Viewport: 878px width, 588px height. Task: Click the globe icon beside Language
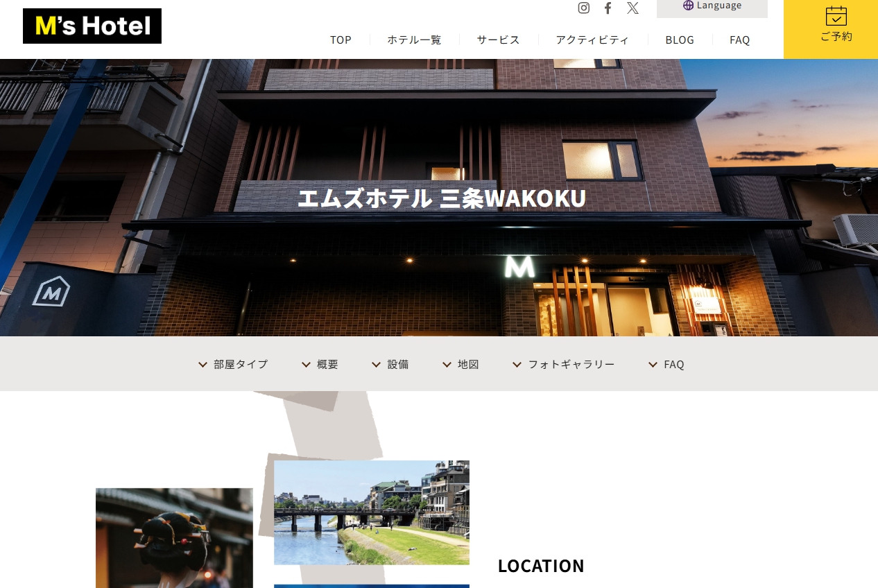point(688,6)
